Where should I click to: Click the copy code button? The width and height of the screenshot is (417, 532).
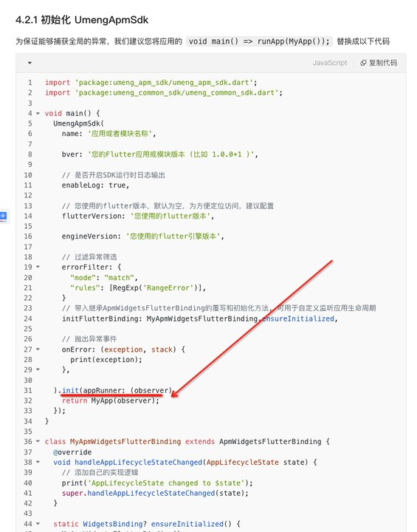(379, 63)
